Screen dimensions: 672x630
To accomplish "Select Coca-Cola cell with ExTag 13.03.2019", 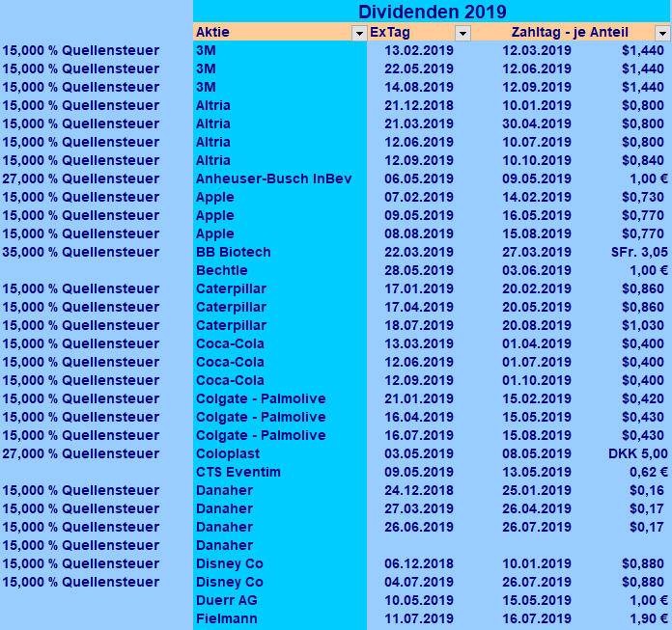I will tap(280, 343).
